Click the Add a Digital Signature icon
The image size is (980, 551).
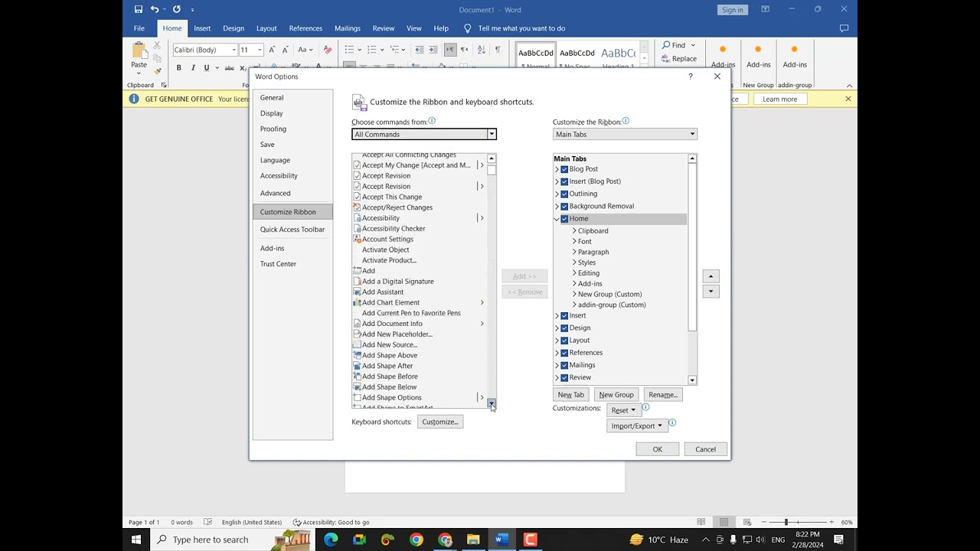(x=357, y=282)
